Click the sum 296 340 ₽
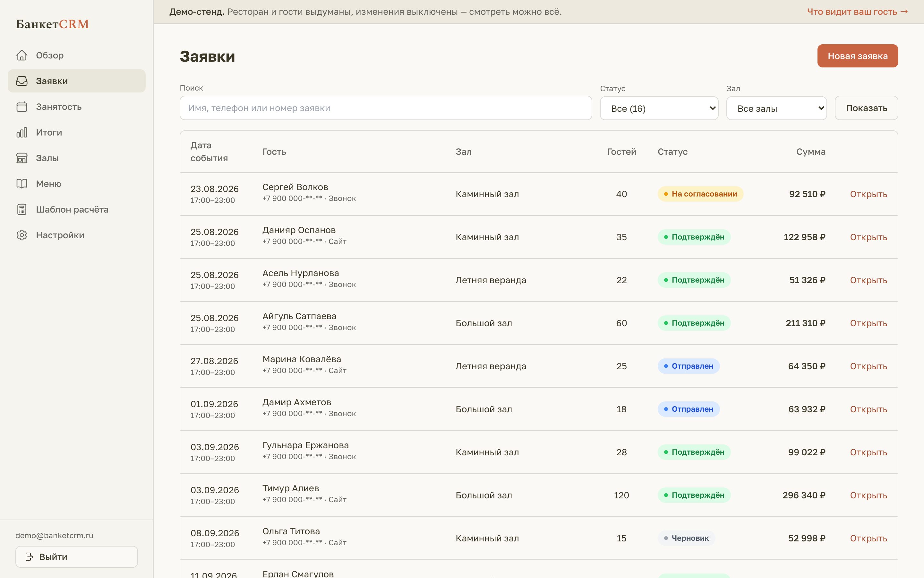 tap(804, 495)
